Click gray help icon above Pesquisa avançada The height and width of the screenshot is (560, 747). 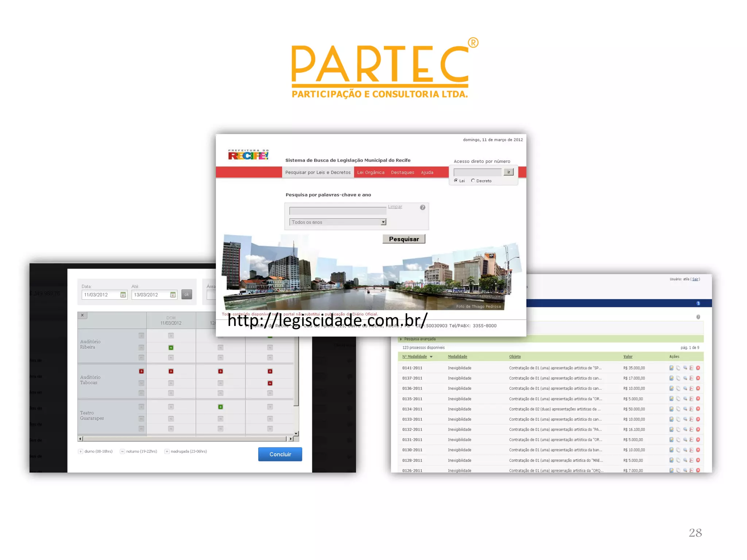pyautogui.click(x=698, y=317)
